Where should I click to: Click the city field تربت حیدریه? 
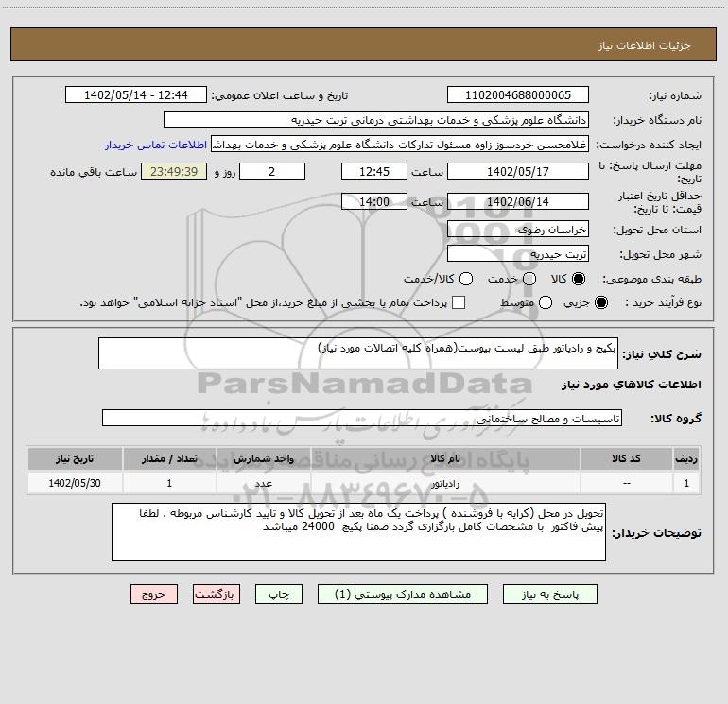(518, 253)
